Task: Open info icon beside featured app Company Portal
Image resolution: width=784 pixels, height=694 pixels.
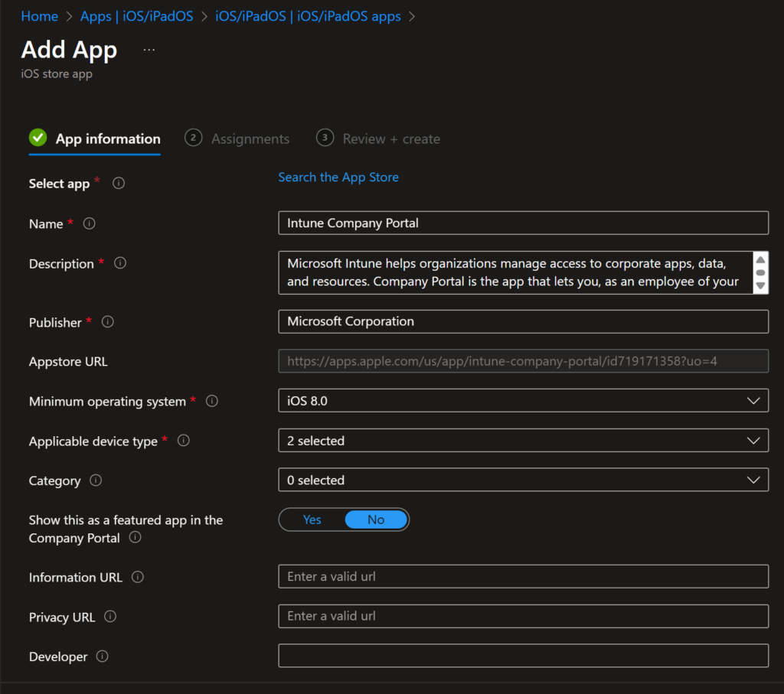Action: pyautogui.click(x=135, y=537)
